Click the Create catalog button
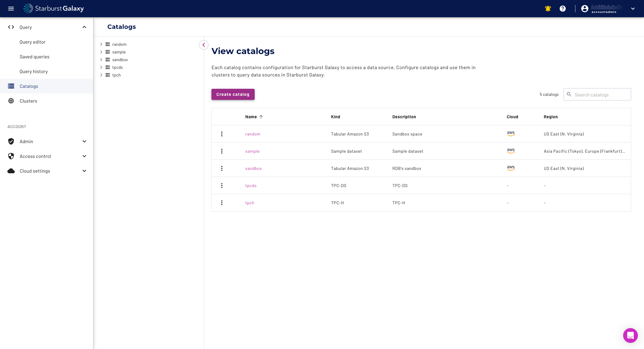The height and width of the screenshot is (349, 644). [x=233, y=94]
